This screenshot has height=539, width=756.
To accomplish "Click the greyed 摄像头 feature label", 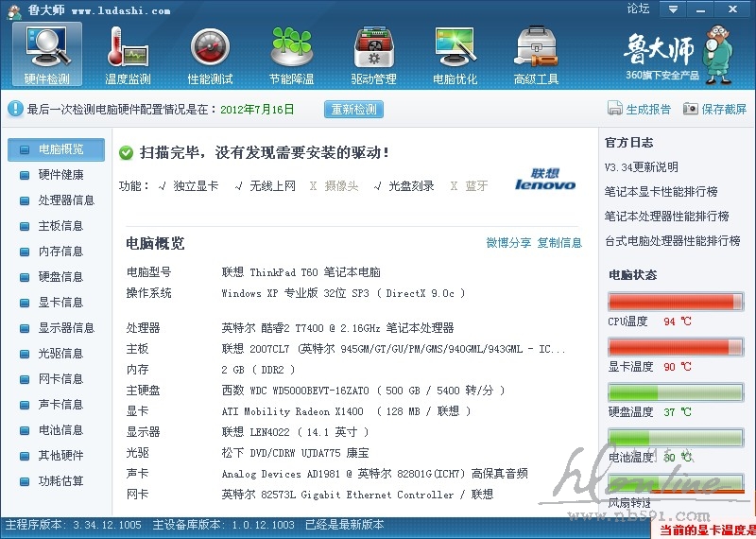I will (x=341, y=185).
